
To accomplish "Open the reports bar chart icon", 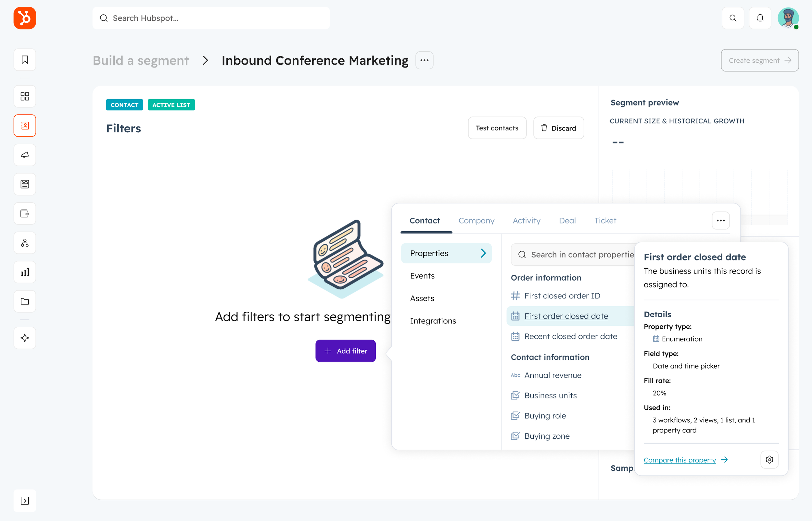I will tap(25, 272).
